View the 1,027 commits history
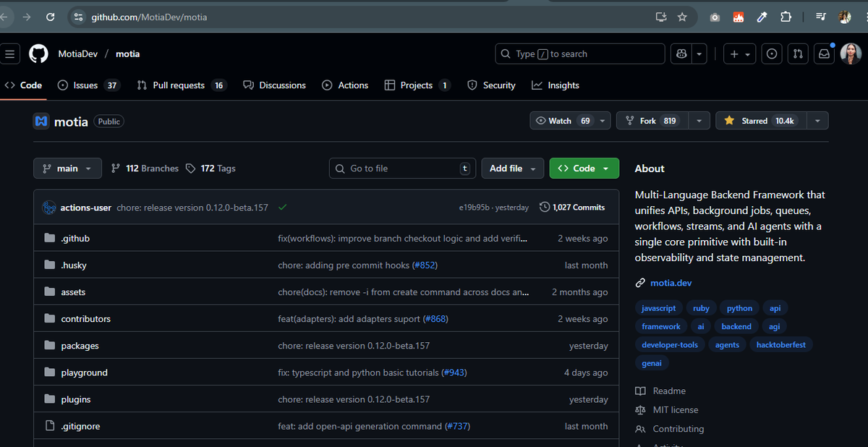This screenshot has width=868, height=447. [572, 207]
